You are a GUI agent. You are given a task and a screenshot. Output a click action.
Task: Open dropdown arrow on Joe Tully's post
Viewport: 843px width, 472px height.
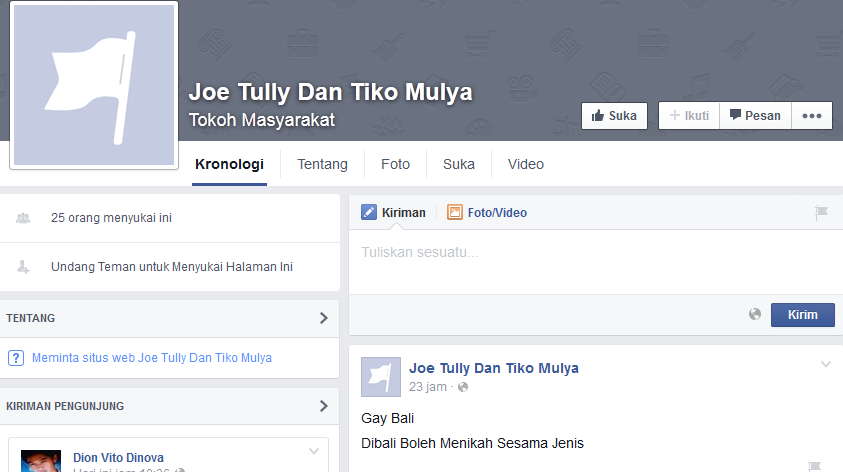[x=826, y=364]
